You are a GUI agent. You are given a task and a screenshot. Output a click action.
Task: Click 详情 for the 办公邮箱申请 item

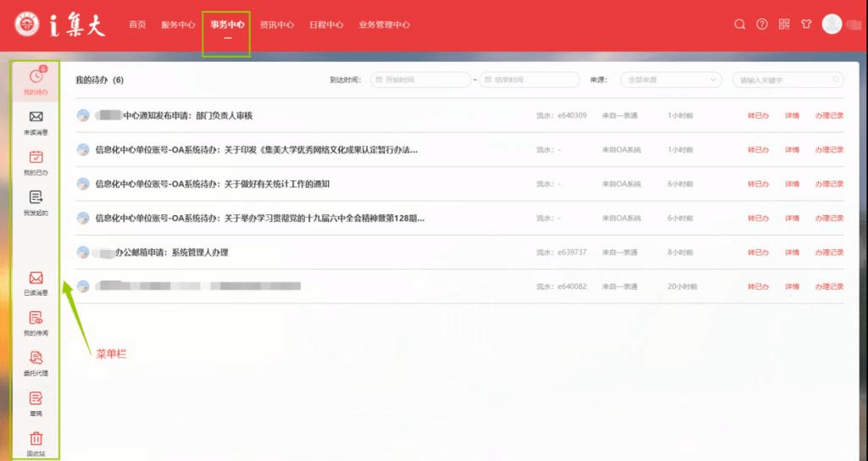(792, 253)
